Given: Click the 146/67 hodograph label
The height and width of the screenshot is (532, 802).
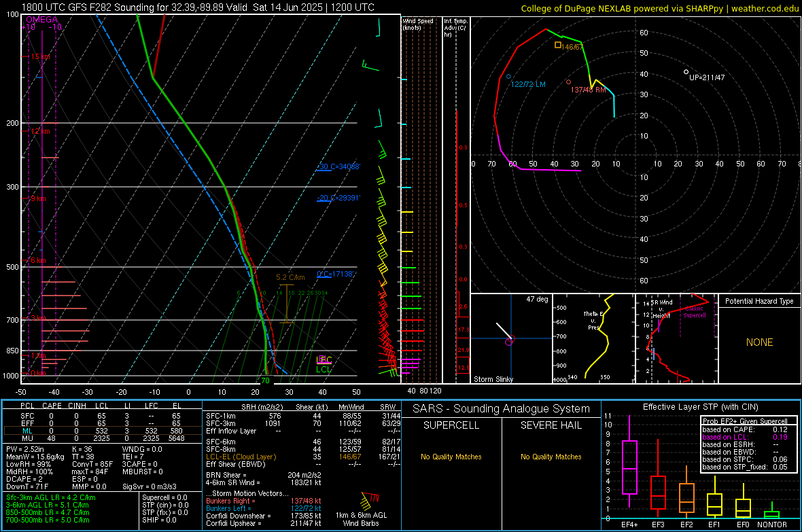Looking at the screenshot, I should point(572,47).
